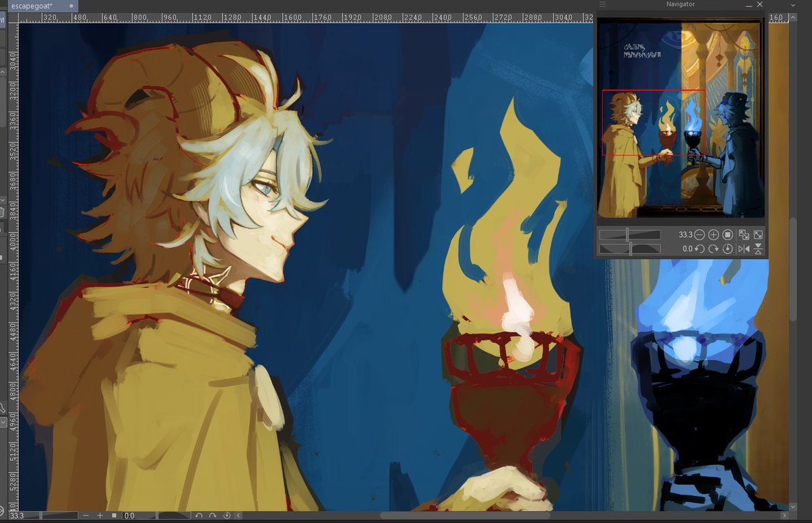
Task: Zoom in with the Navigator plus icon
Action: (x=713, y=235)
